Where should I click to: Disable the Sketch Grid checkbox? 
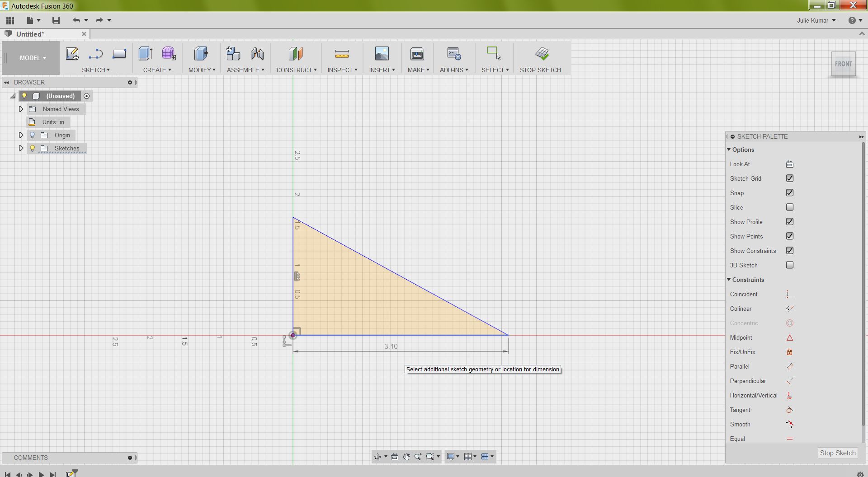click(x=790, y=178)
